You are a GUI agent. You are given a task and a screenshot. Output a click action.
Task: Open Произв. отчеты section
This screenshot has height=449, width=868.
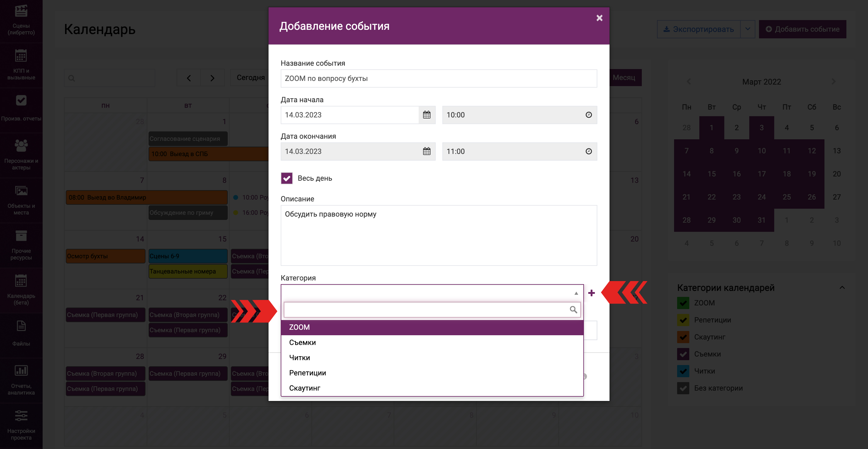21,110
